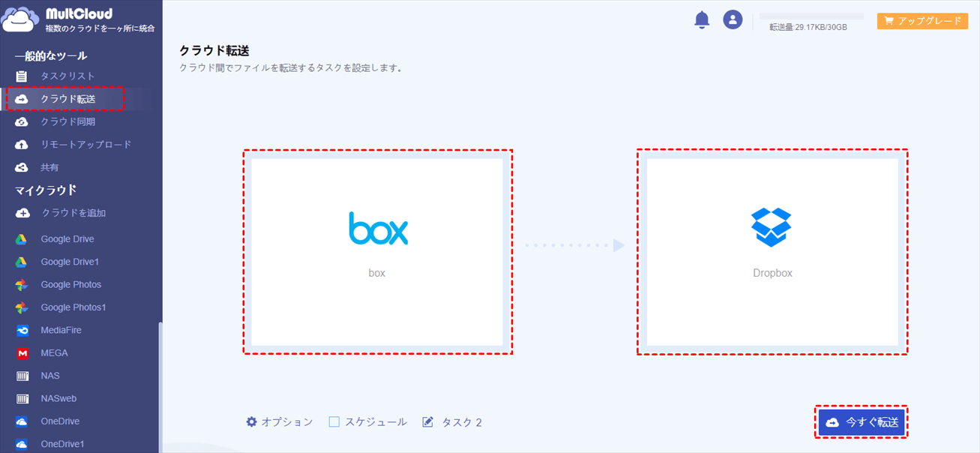The height and width of the screenshot is (453, 980).
Task: Open the Google Photos pinwheel icon
Action: 22,285
